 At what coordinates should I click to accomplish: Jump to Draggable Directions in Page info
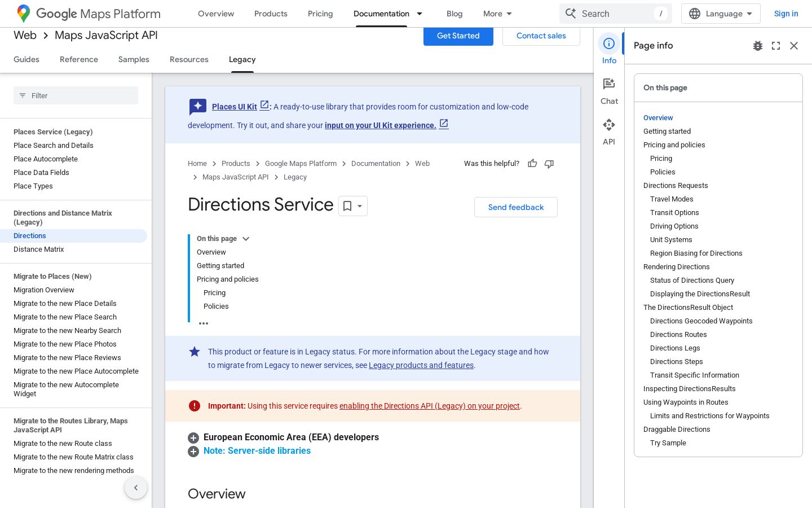677,430
